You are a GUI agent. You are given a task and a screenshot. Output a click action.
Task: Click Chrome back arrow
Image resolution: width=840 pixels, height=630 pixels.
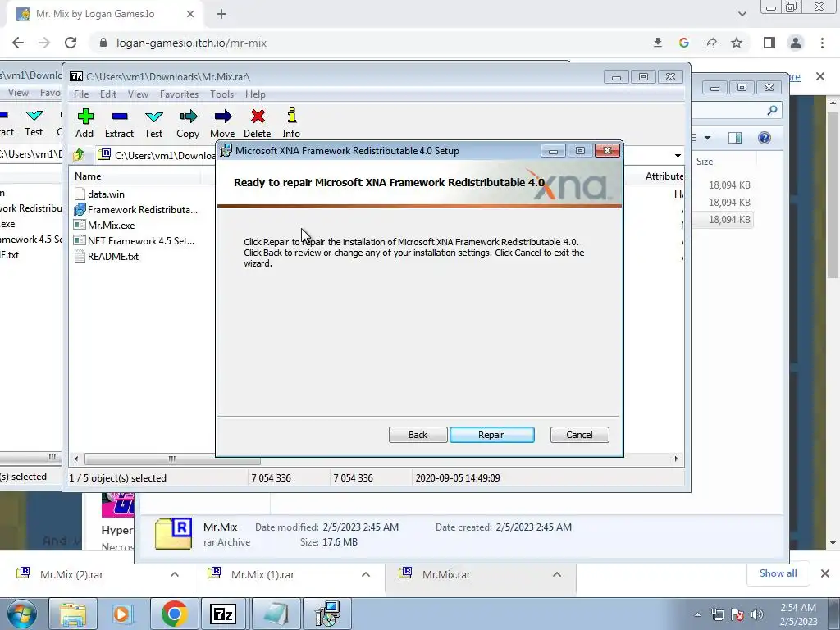(18, 43)
